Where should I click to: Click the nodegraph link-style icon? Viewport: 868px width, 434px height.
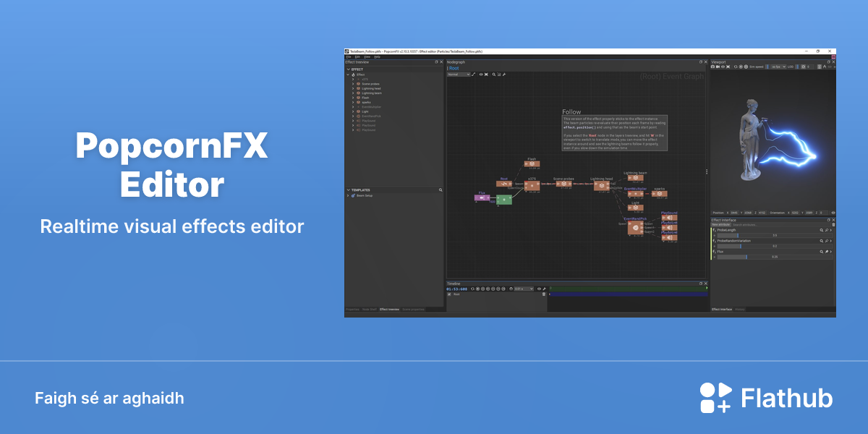473,75
